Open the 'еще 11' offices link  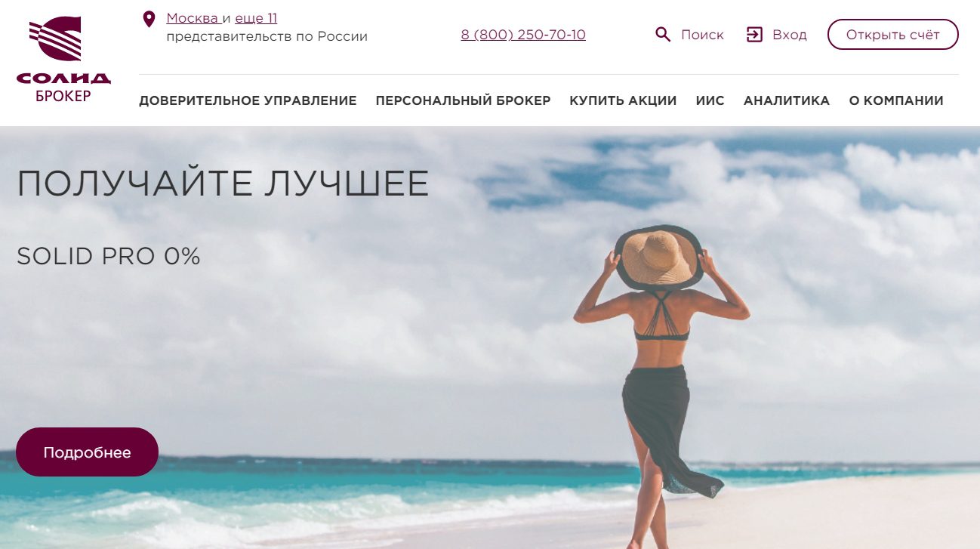click(256, 18)
